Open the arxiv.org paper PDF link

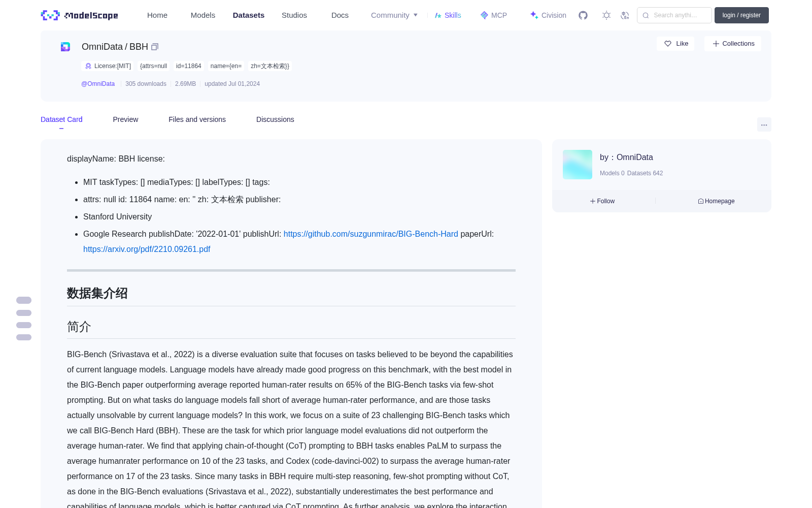tap(147, 249)
